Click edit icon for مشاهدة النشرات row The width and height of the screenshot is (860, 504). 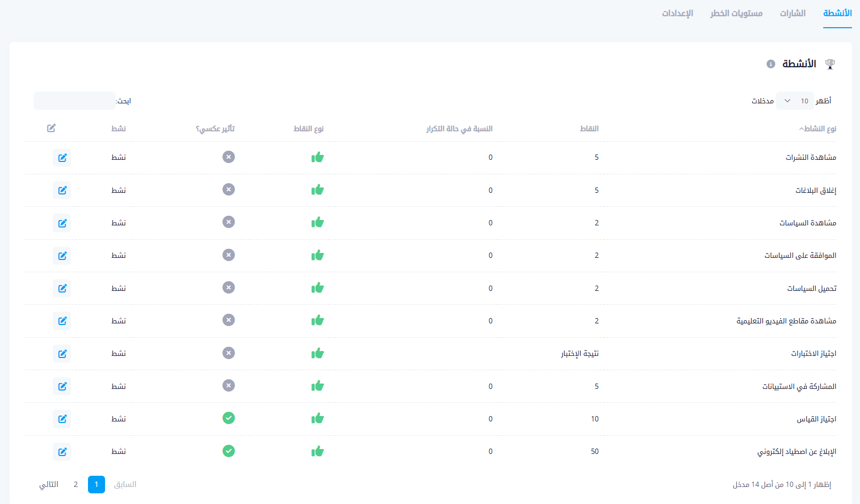[62, 158]
